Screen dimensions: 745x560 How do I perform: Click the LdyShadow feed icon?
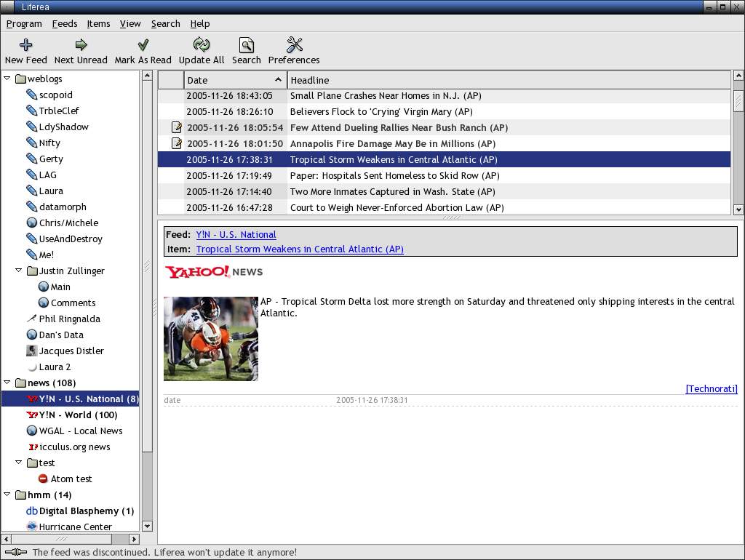(x=32, y=127)
